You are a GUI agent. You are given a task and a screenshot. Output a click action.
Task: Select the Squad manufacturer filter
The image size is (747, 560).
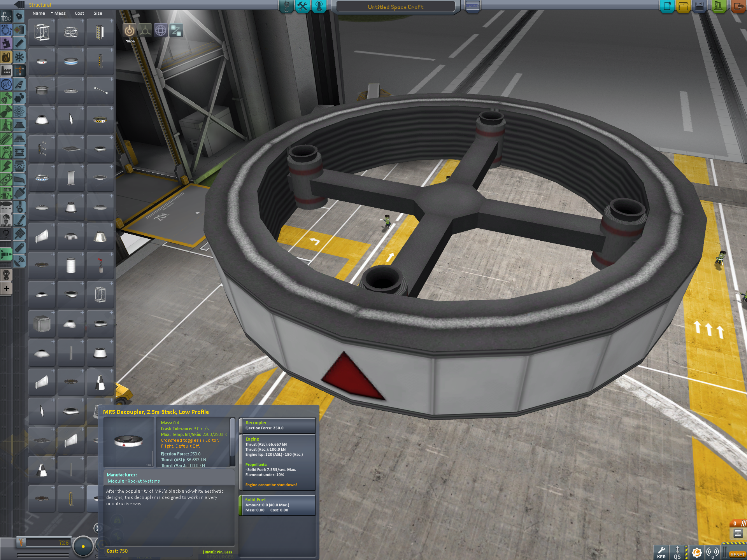6,220
